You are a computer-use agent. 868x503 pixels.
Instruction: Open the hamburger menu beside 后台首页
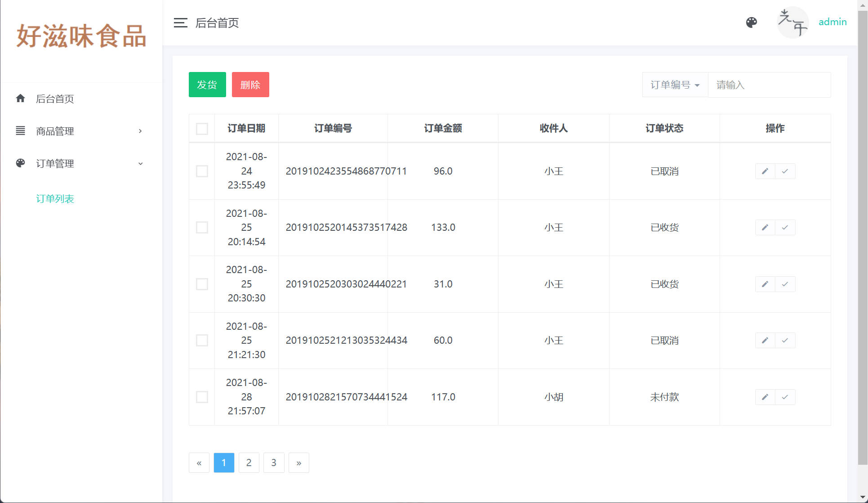pos(180,23)
